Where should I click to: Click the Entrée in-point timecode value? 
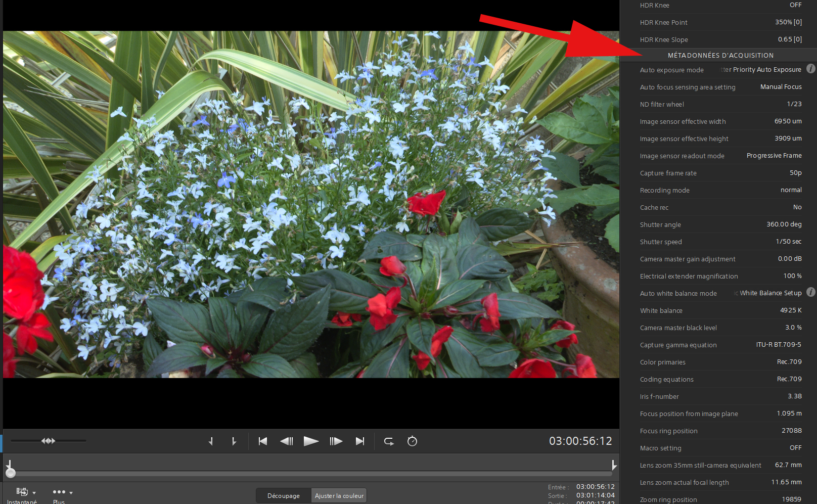(x=596, y=487)
